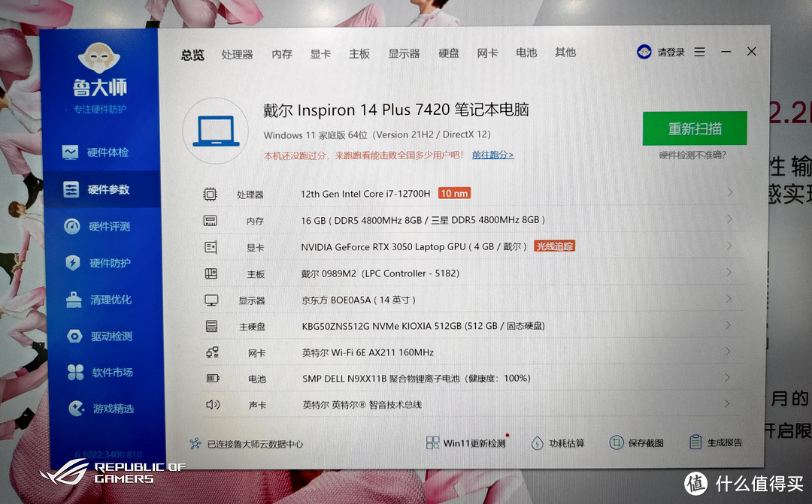Open 清理优化 cleanup section
Image resolution: width=812 pixels, height=504 pixels.
point(99,300)
